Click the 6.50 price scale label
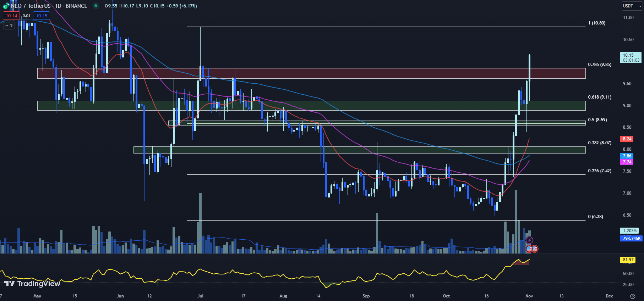 coord(627,215)
